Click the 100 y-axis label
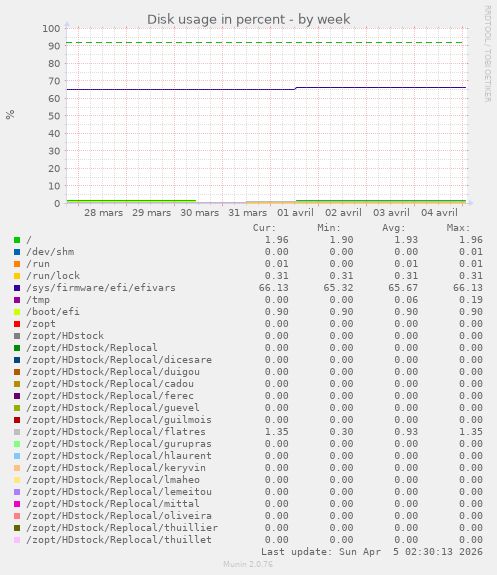Image resolution: width=497 pixels, height=575 pixels. click(x=51, y=29)
